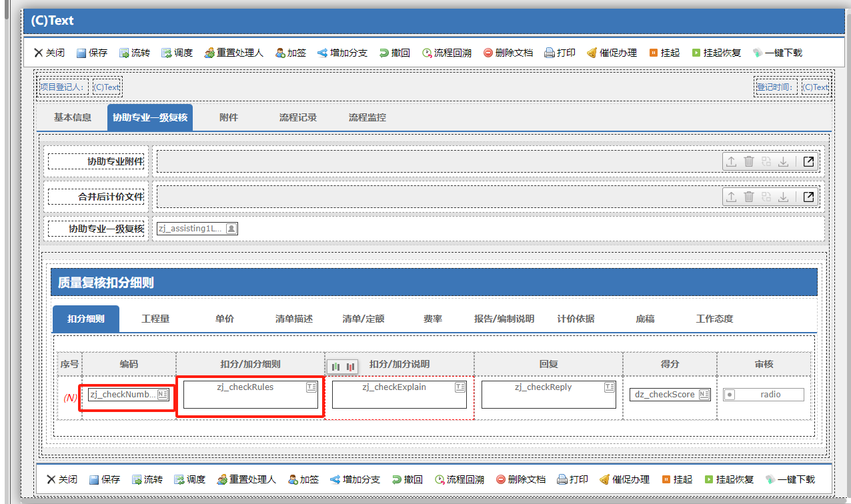Select the radio option in 审核 column
The image size is (851, 504).
(730, 395)
